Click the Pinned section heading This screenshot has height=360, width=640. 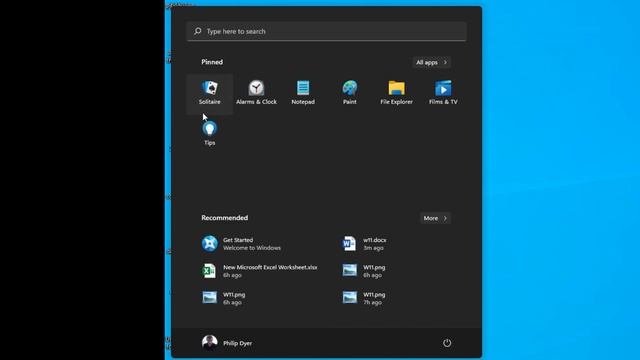click(x=212, y=62)
